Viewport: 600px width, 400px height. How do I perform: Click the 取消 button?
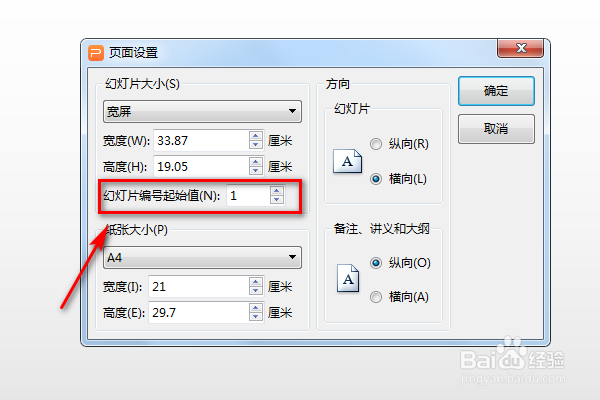coord(496,129)
